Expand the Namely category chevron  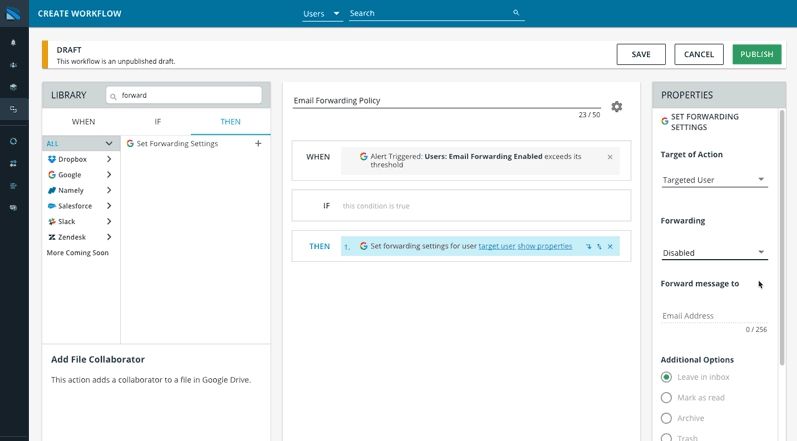point(109,191)
